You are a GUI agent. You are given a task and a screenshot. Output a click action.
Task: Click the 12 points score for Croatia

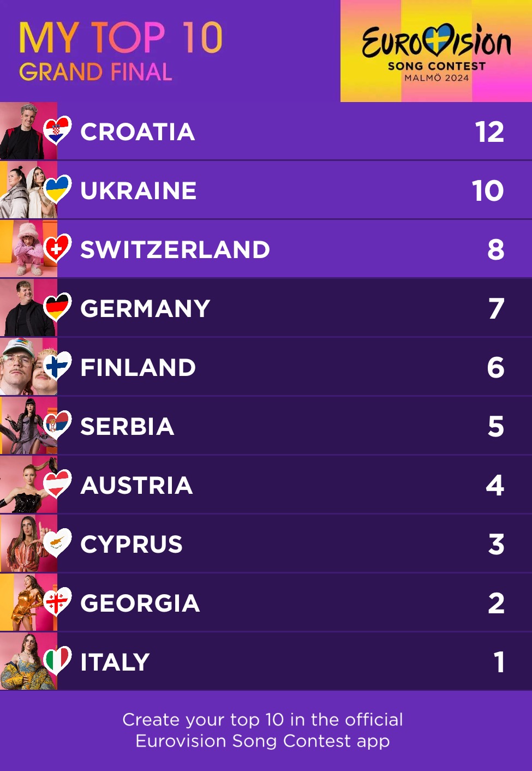(x=489, y=132)
